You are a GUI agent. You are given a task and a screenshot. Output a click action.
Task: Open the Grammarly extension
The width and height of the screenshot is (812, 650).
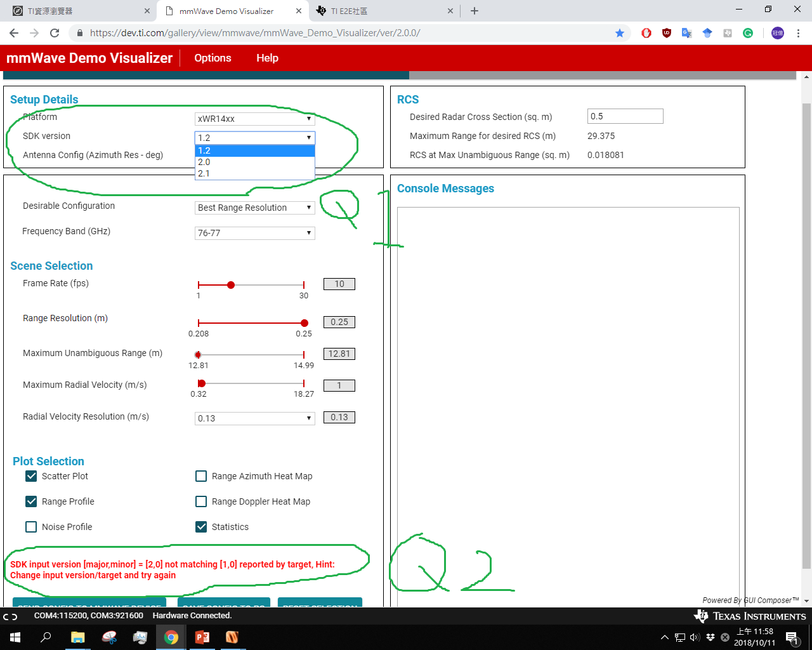click(x=748, y=33)
